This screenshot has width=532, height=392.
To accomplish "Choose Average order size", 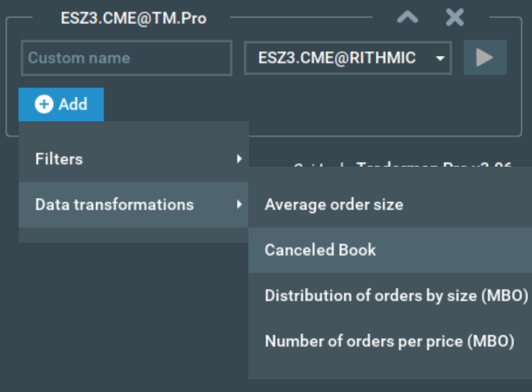I will click(x=334, y=204).
